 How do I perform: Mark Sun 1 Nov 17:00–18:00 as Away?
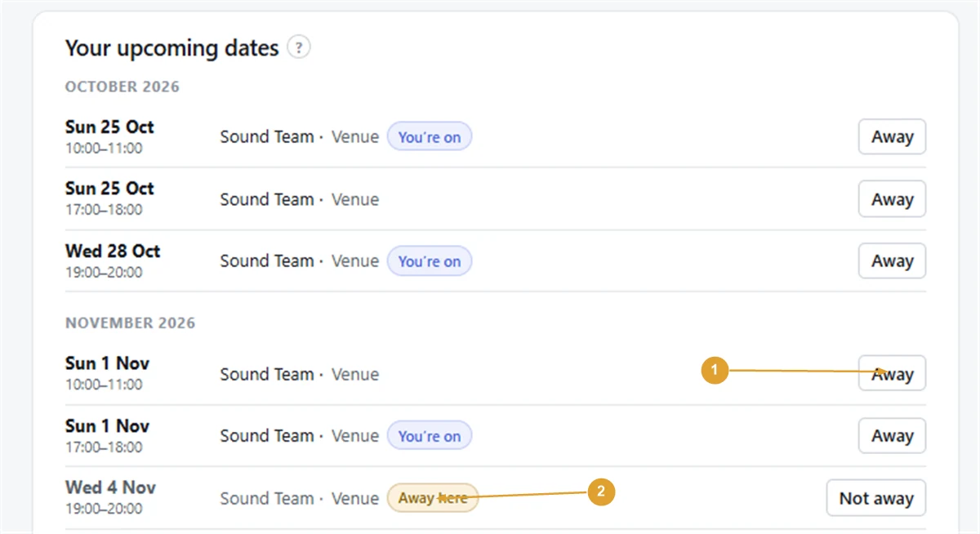(892, 436)
